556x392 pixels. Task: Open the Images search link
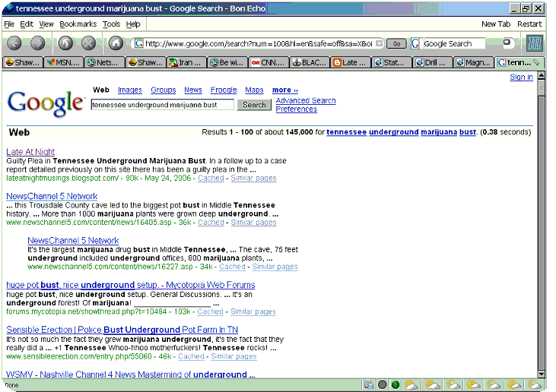coord(130,90)
